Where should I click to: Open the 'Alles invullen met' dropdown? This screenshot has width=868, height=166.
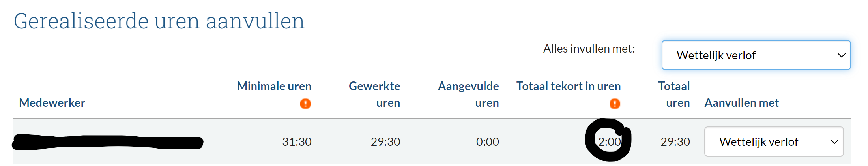(756, 55)
